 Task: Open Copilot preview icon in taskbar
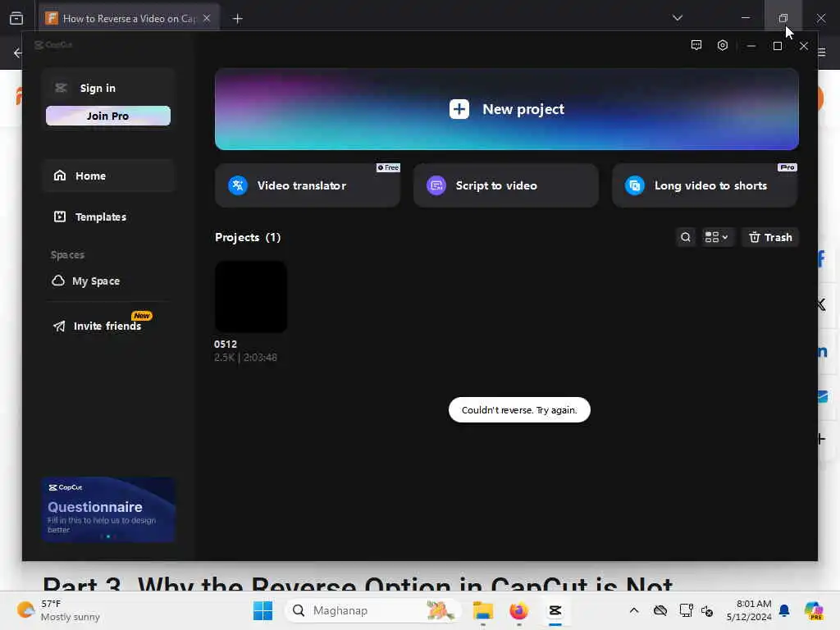coord(813,610)
